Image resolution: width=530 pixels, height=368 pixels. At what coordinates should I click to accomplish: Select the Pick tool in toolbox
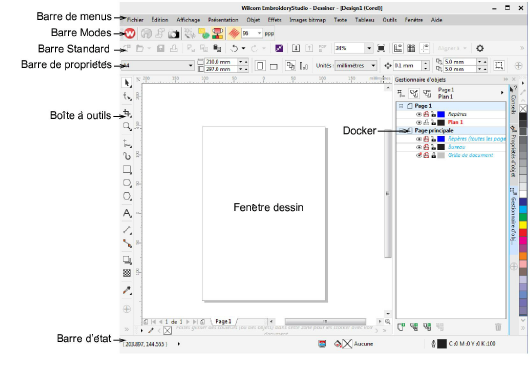pos(127,83)
